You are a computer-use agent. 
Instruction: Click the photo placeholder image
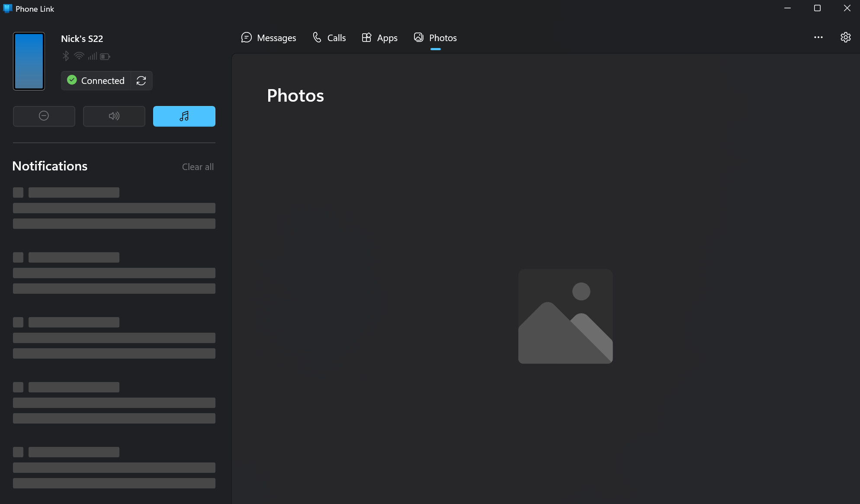(x=565, y=316)
